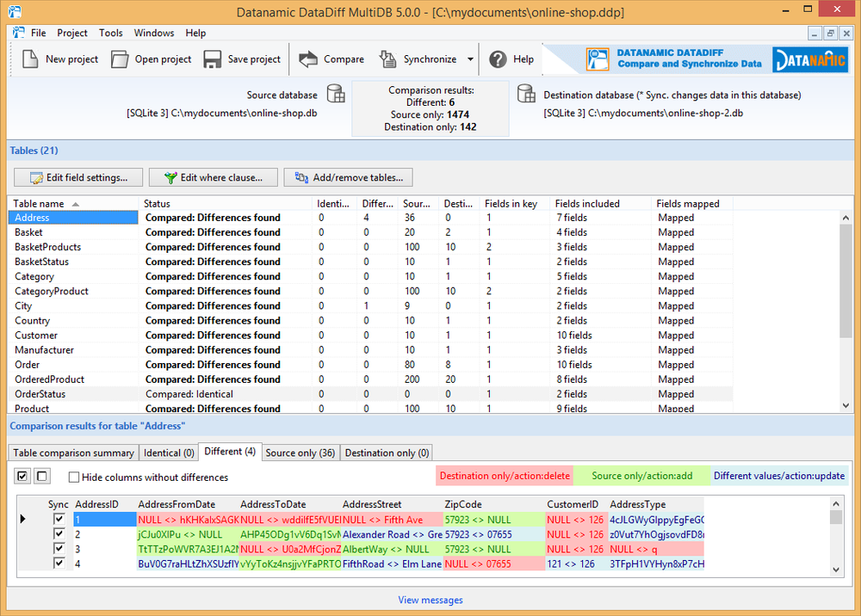Enable Hide columns without differences
This screenshot has height=616, width=861.
point(74,477)
